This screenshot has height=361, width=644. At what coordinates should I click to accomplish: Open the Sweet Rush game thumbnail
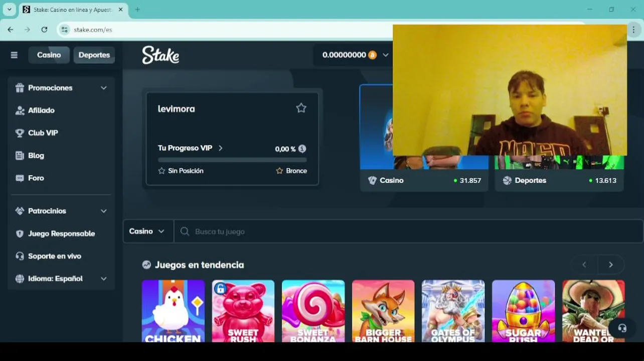(x=243, y=311)
